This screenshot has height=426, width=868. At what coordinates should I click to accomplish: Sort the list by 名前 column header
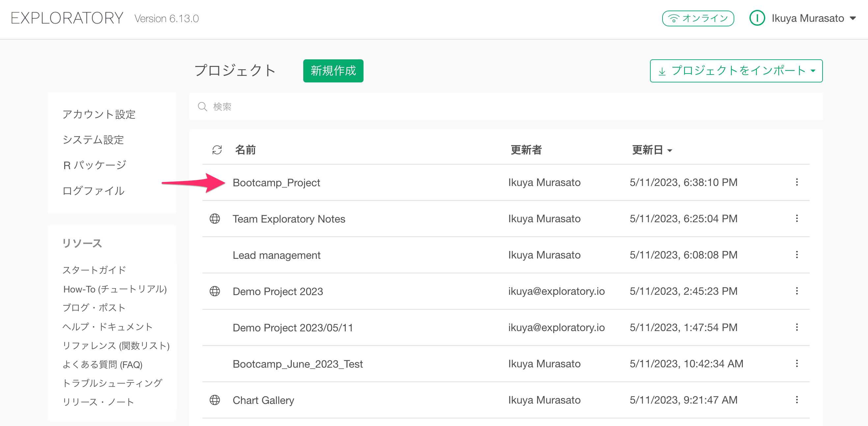[245, 150]
